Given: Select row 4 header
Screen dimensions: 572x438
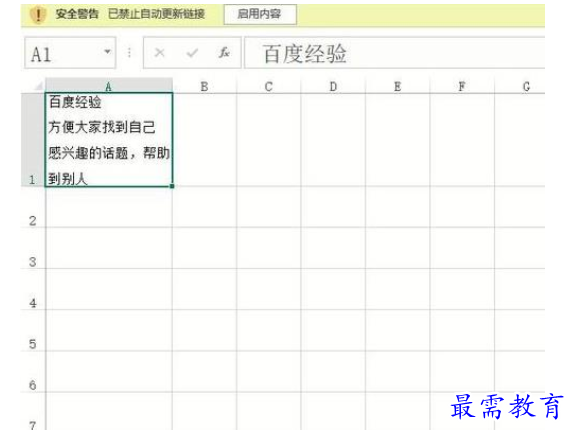Looking at the screenshot, I should [x=33, y=290].
